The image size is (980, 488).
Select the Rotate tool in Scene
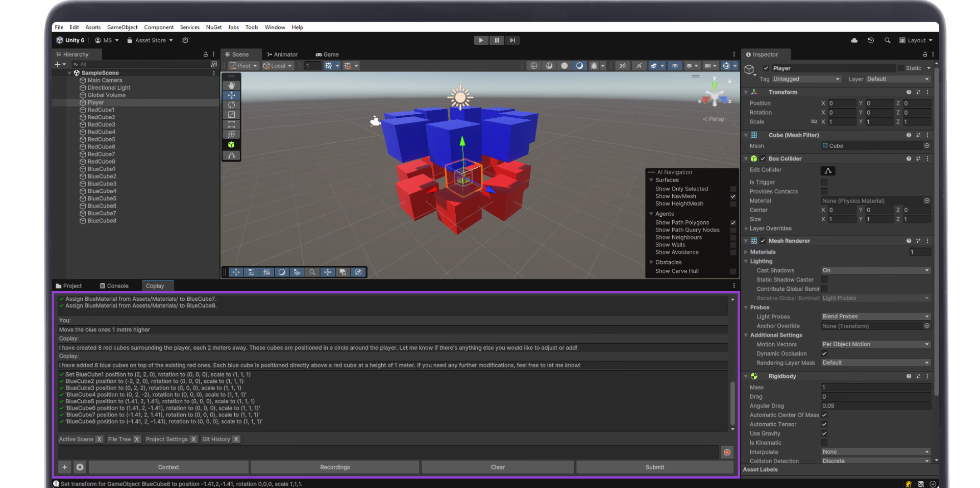pyautogui.click(x=231, y=105)
